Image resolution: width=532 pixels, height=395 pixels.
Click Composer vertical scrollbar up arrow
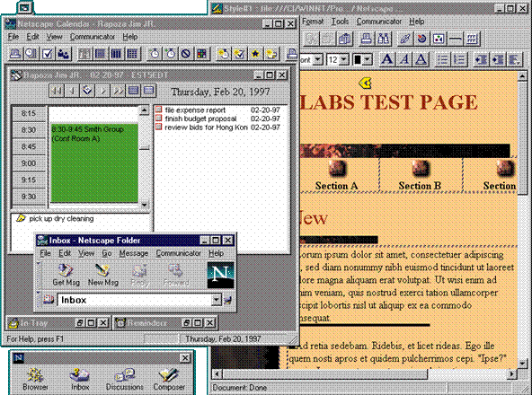522,76
